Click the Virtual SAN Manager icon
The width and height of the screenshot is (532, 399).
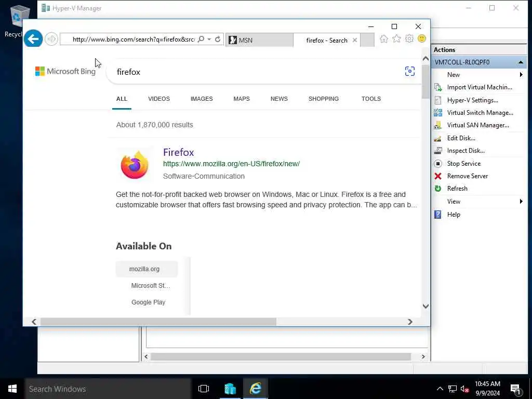point(437,126)
